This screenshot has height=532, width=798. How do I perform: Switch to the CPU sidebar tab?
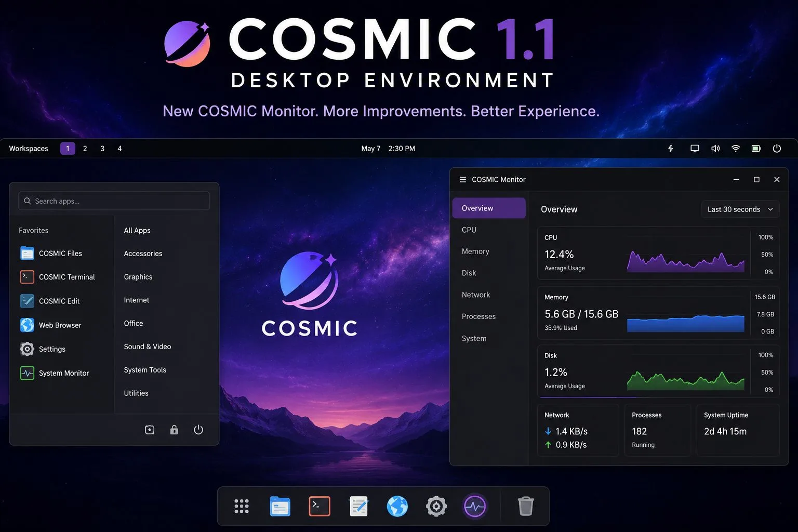tap(469, 230)
